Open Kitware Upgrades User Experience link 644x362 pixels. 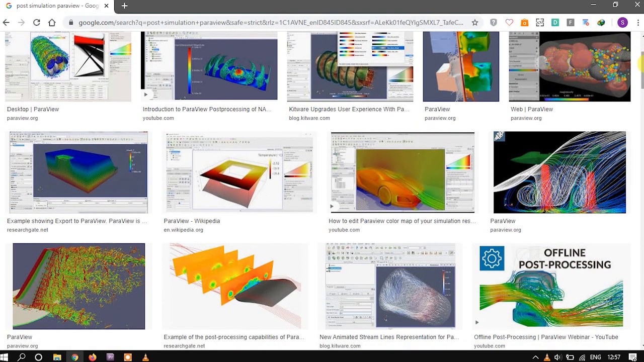click(x=349, y=109)
